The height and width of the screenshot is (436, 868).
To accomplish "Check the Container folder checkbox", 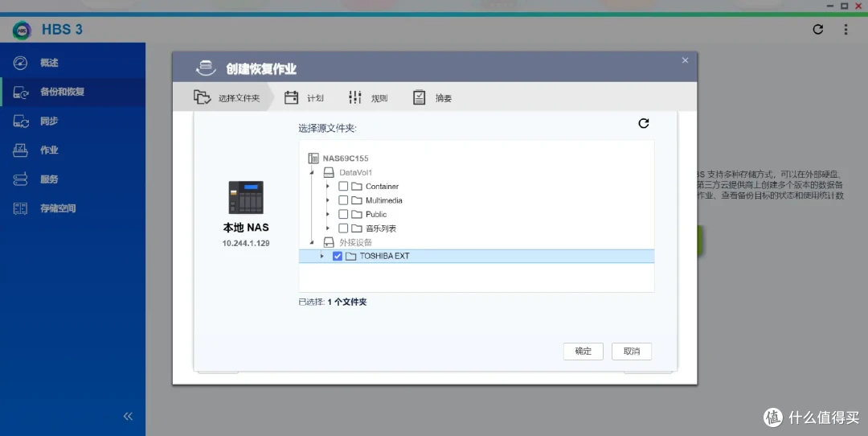I will click(343, 186).
